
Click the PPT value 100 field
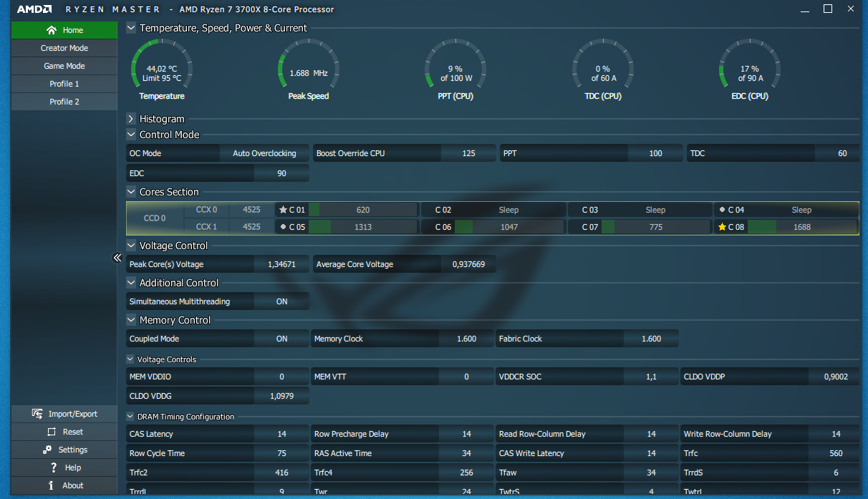pyautogui.click(x=655, y=153)
